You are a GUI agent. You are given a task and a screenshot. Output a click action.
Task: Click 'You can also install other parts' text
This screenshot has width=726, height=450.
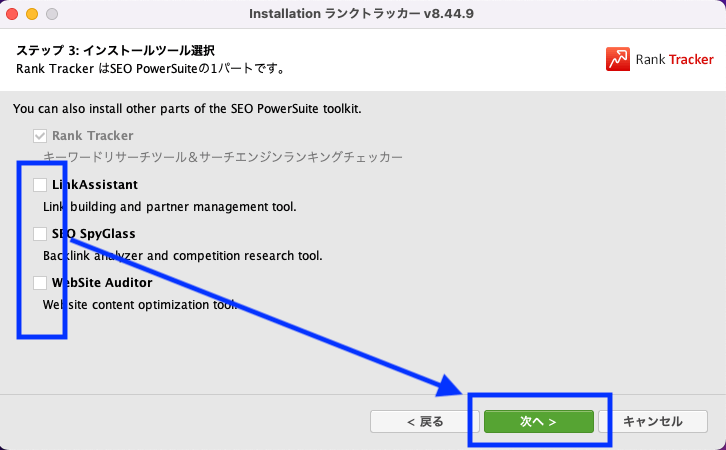[187, 109]
